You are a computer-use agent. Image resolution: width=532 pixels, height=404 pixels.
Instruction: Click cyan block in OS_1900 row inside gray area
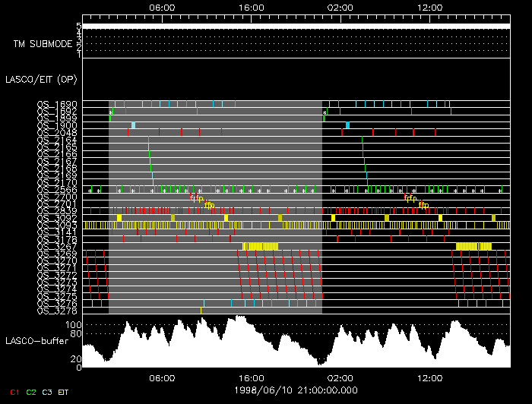click(x=134, y=125)
